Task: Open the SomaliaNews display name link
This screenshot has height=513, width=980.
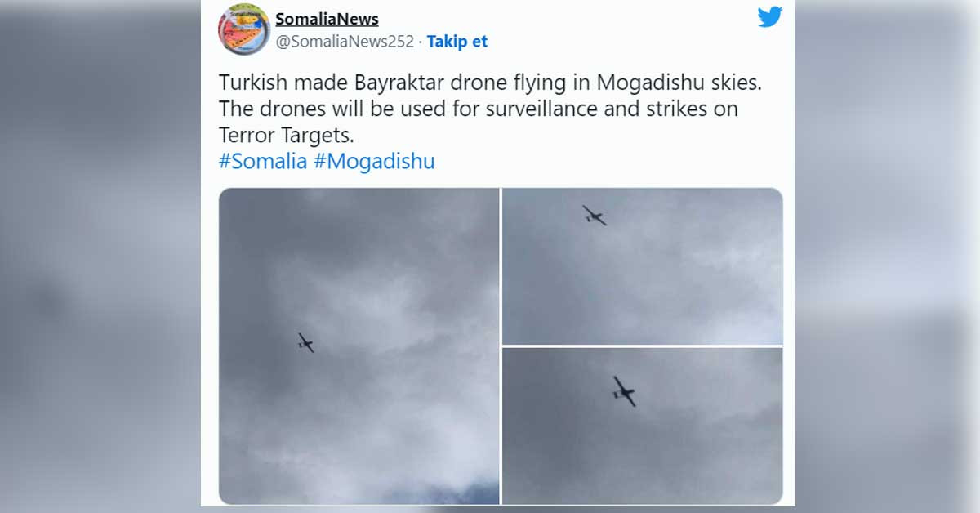Action: click(327, 19)
